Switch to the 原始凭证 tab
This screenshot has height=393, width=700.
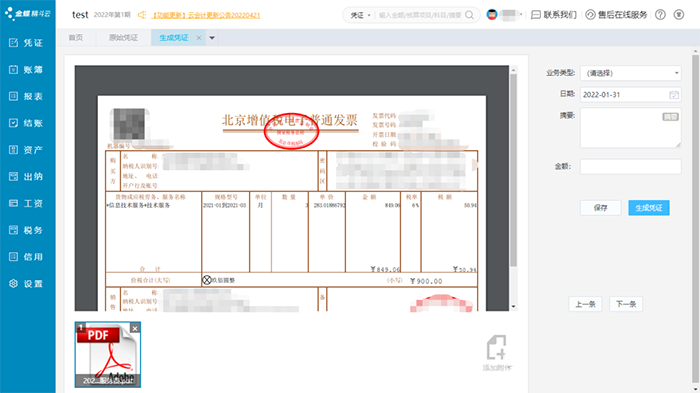pos(123,38)
